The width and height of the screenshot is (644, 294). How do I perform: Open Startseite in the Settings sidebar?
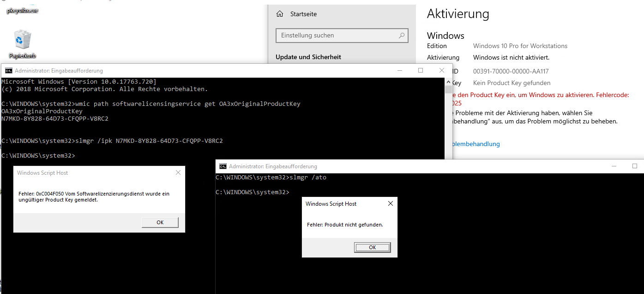pos(303,14)
